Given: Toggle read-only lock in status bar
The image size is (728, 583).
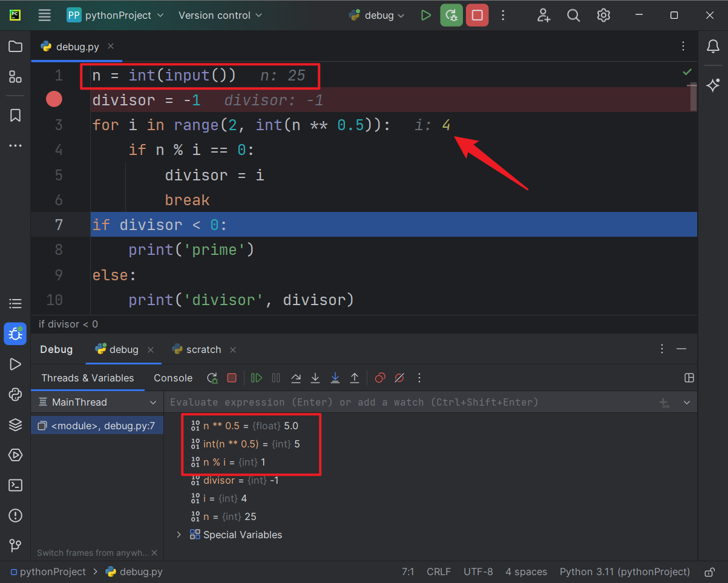Looking at the screenshot, I should [709, 572].
